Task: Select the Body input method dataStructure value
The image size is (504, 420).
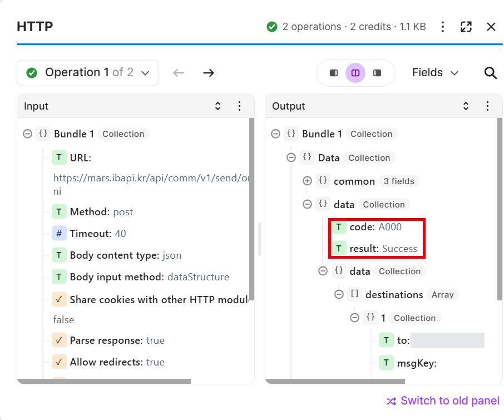Action: (x=199, y=277)
